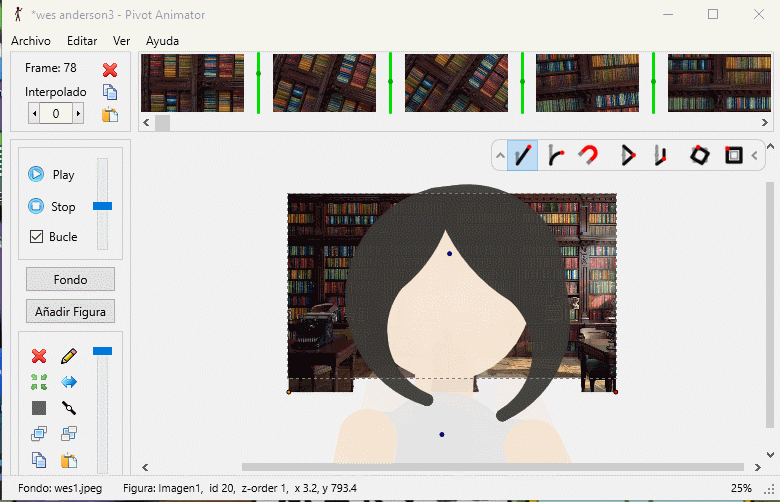Click canvas horizontal scroll right arrow

(758, 467)
